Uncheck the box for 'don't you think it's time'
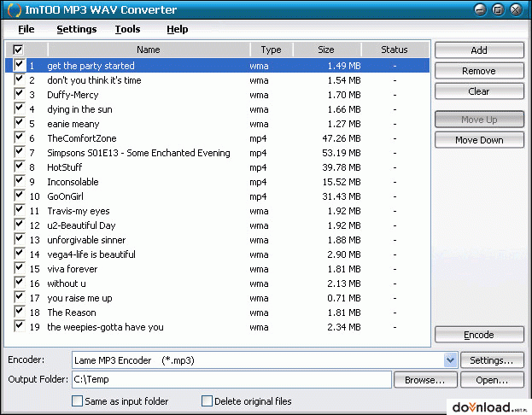The width and height of the screenshot is (532, 415). [x=19, y=79]
